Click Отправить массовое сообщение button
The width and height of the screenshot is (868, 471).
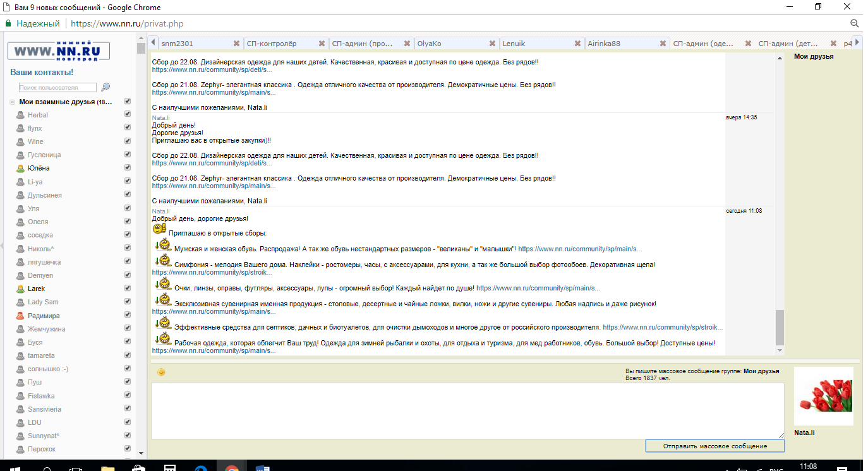click(714, 446)
